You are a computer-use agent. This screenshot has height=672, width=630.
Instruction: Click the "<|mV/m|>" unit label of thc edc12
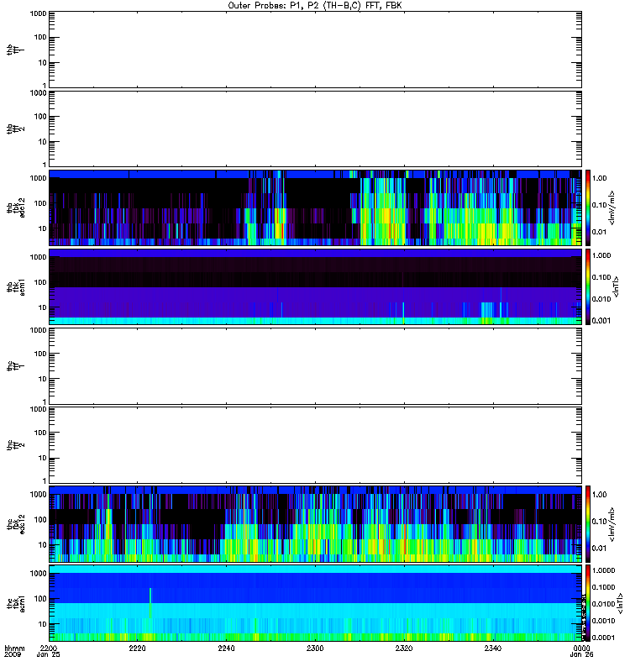(x=612, y=524)
